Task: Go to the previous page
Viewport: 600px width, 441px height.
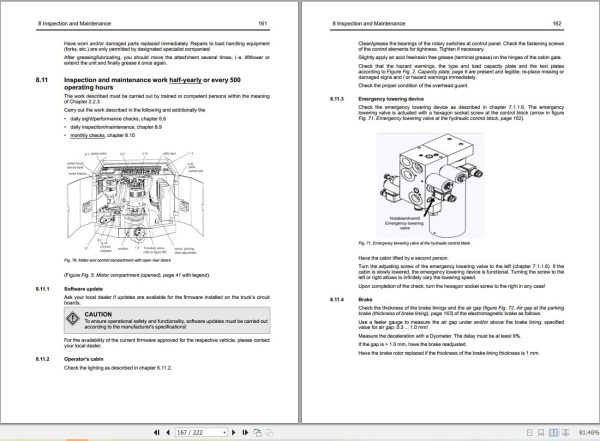Action: (168, 433)
